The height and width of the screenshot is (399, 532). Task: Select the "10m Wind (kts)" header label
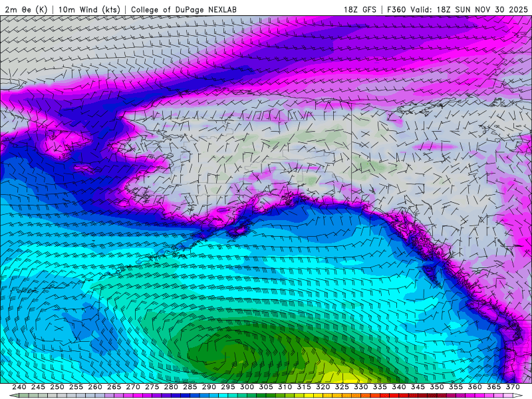pyautogui.click(x=89, y=10)
